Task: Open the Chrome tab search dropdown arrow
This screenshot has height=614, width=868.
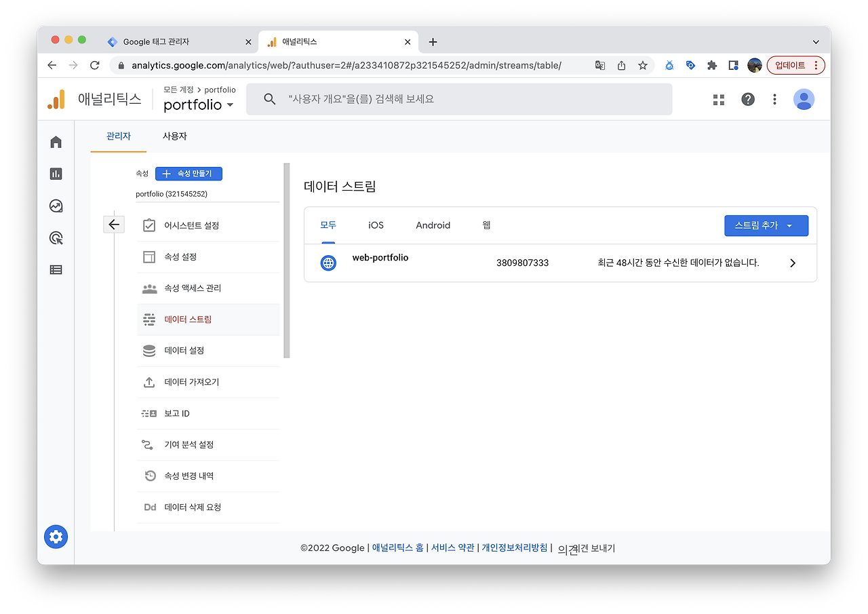Action: pyautogui.click(x=815, y=42)
